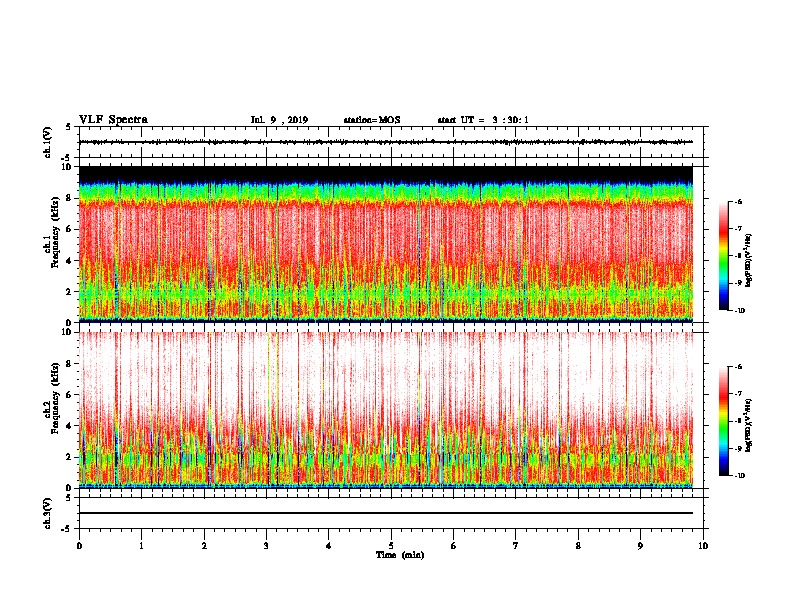Click the ch.1 voltage waveform trace
792x612 pixels.
tap(386, 142)
